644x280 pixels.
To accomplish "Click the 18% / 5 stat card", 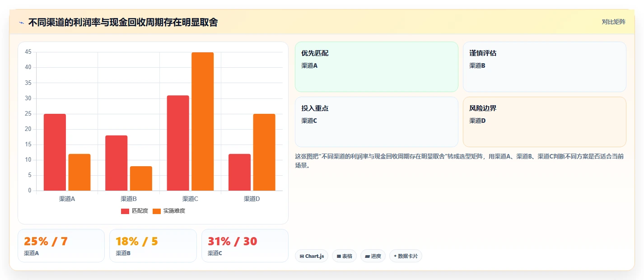I will (153, 246).
